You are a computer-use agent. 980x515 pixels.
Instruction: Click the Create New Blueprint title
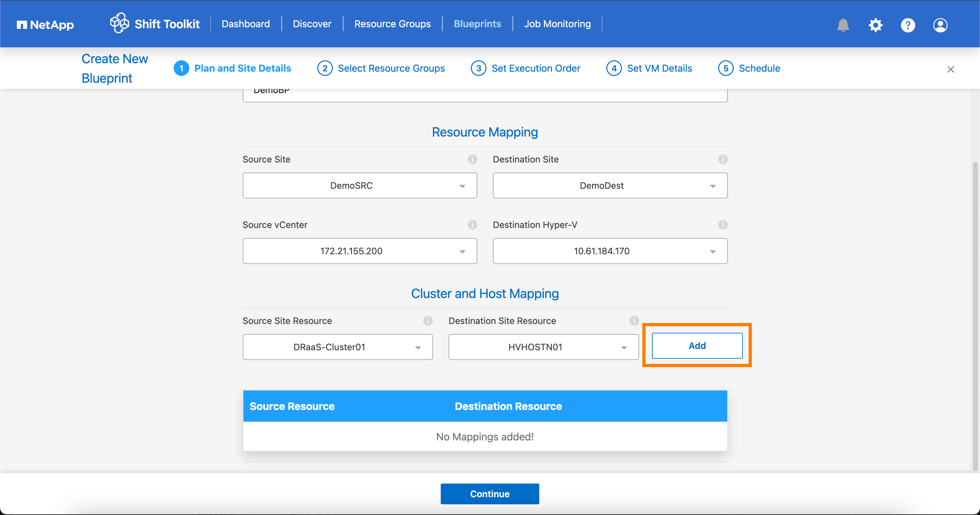point(114,68)
